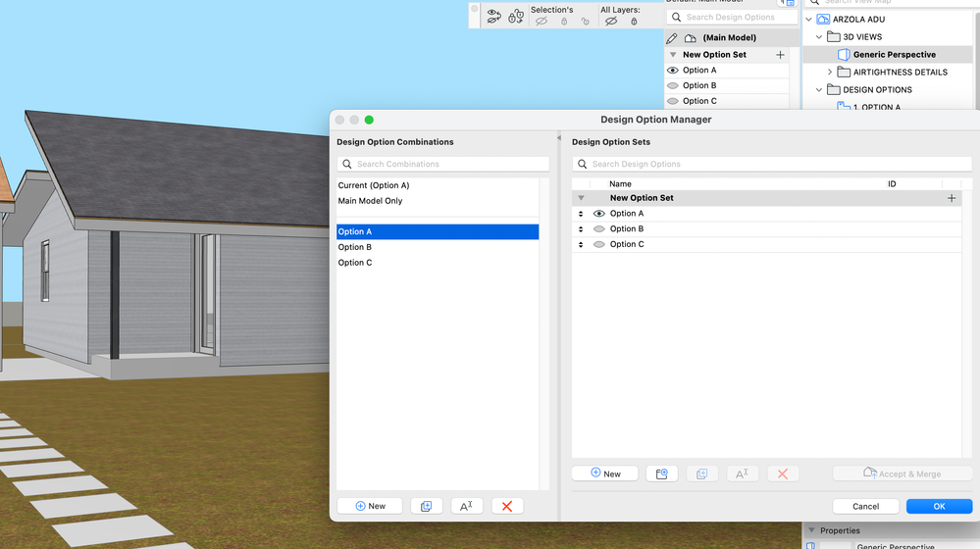The image size is (980, 549).
Task: Click reorder handle for Option B row
Action: click(x=581, y=229)
